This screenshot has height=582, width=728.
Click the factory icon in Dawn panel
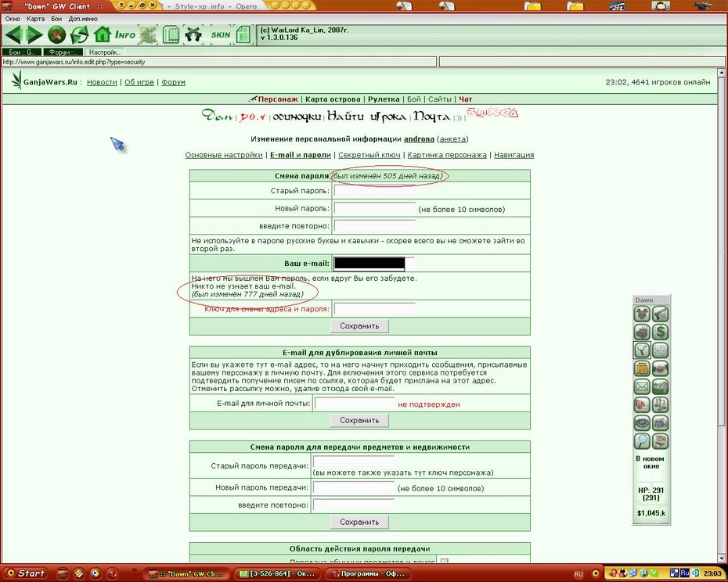[642, 332]
